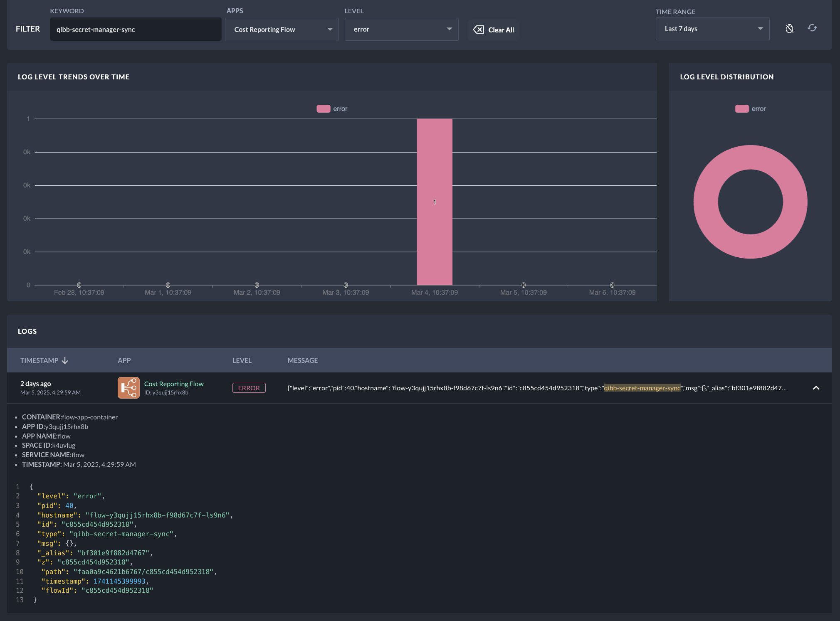Click the auto-refresh timer off icon
Screen dimensions: 840x621
[x=789, y=29]
